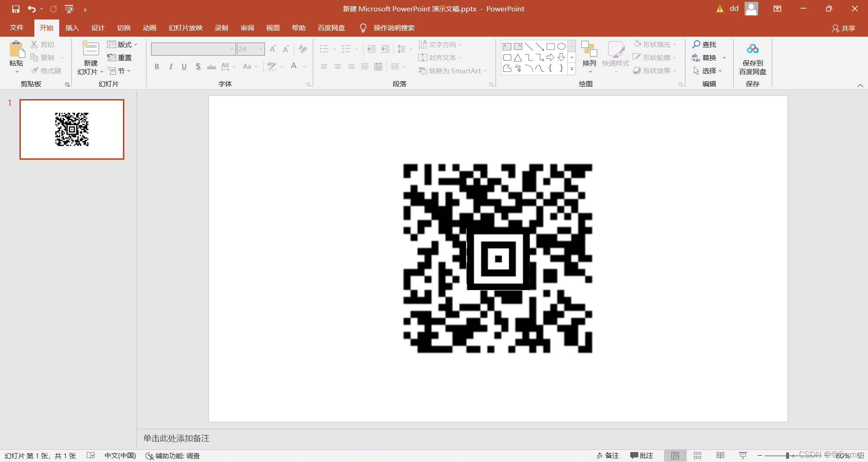Open the Select (选择) dropdown
868x462 pixels.
pyautogui.click(x=708, y=71)
